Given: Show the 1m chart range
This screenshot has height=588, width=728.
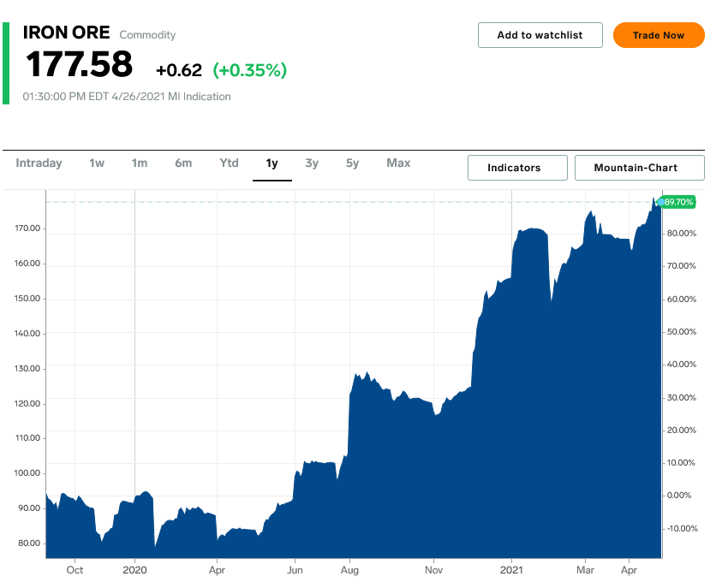Looking at the screenshot, I should pyautogui.click(x=139, y=163).
